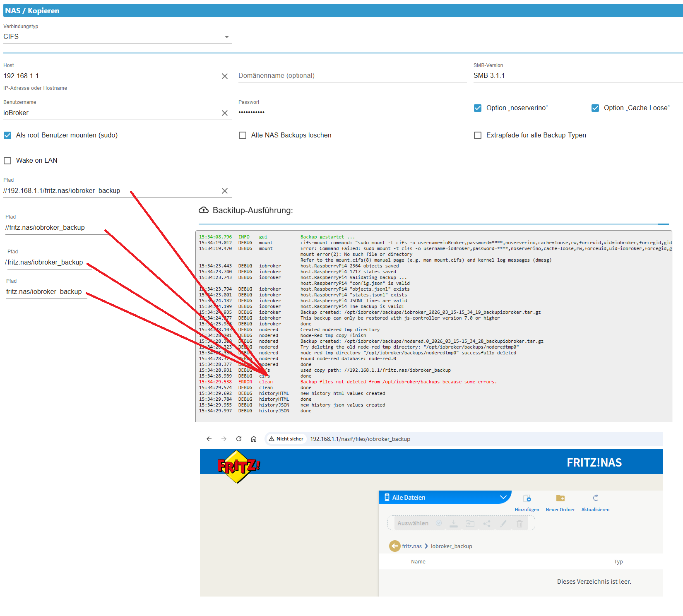
Task: Click the cloud icon beside Backitup-Ausführung
Action: (204, 210)
